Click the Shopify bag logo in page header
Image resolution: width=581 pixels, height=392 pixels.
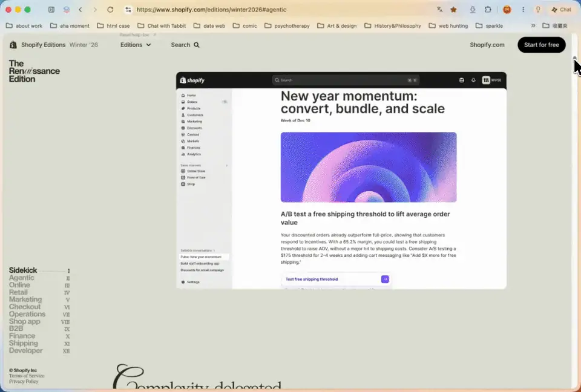point(13,45)
